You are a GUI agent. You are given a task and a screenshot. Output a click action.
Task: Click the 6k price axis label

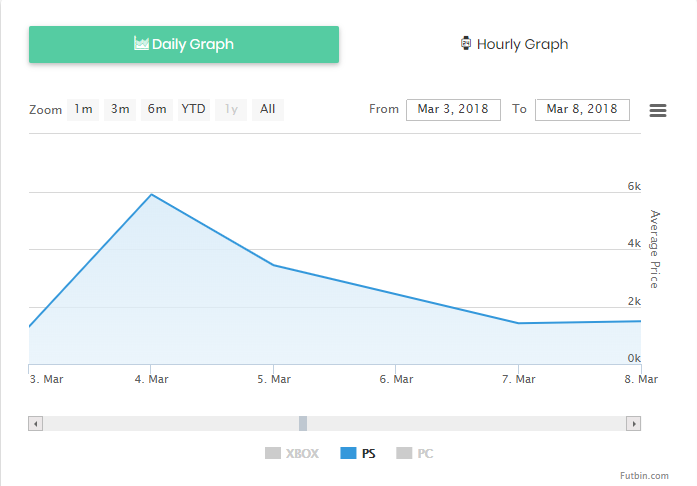[x=634, y=186]
